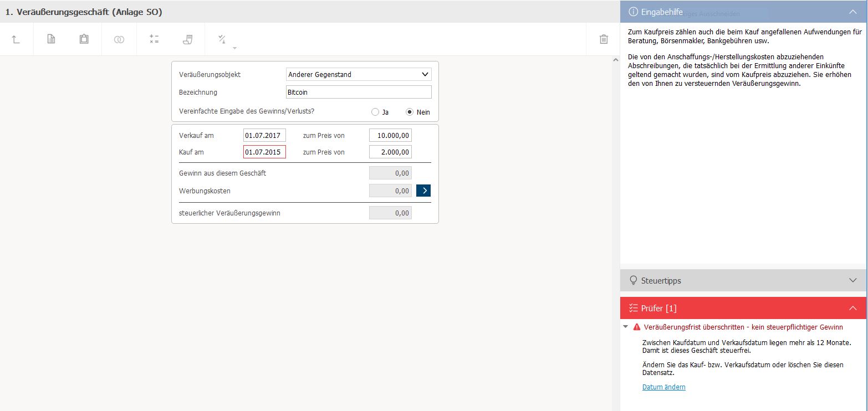The height and width of the screenshot is (411, 868).
Task: Delete entry with the trash can icon
Action: pyautogui.click(x=604, y=39)
